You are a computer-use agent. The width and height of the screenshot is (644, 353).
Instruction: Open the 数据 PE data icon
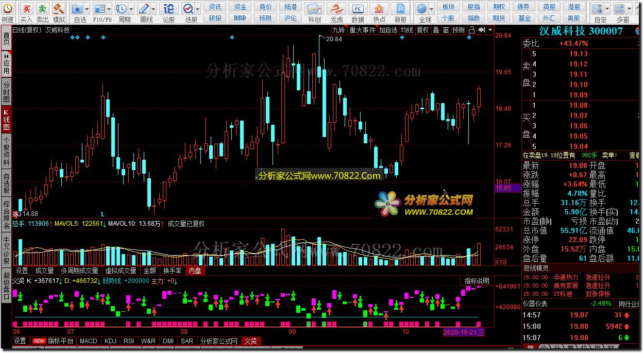(358, 9)
